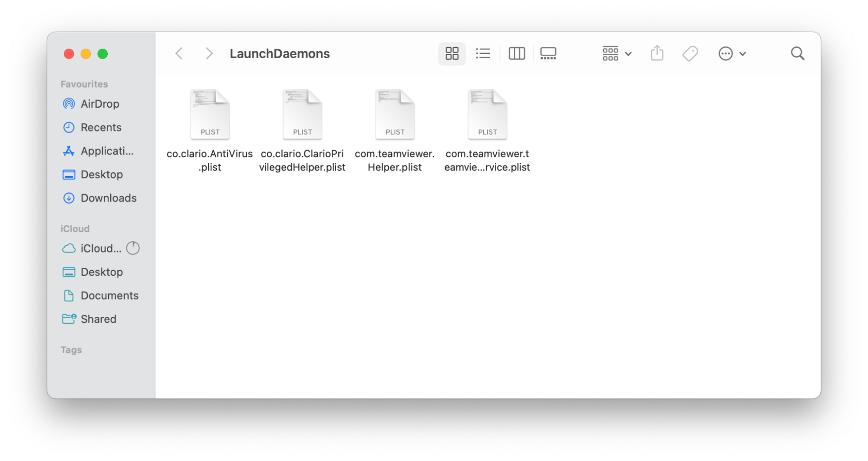The height and width of the screenshot is (461, 868).
Task: Go forward with the right chevron button
Action: 209,53
